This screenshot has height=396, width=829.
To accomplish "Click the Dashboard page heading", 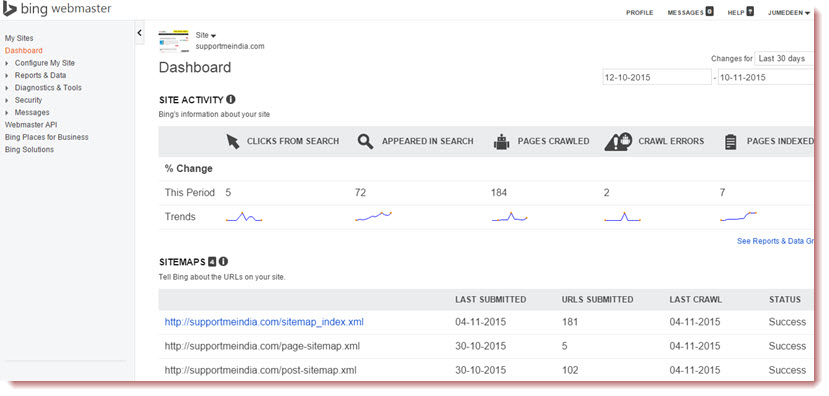I will [x=195, y=68].
